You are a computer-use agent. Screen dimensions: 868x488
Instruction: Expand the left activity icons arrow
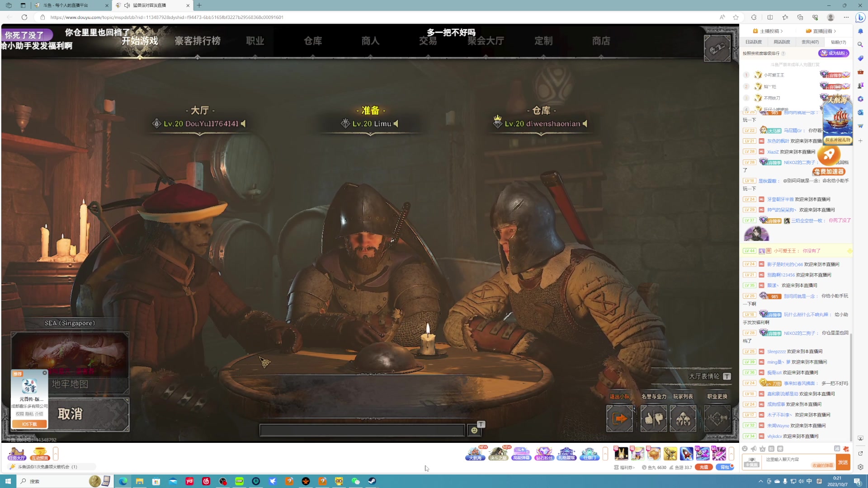coord(56,453)
